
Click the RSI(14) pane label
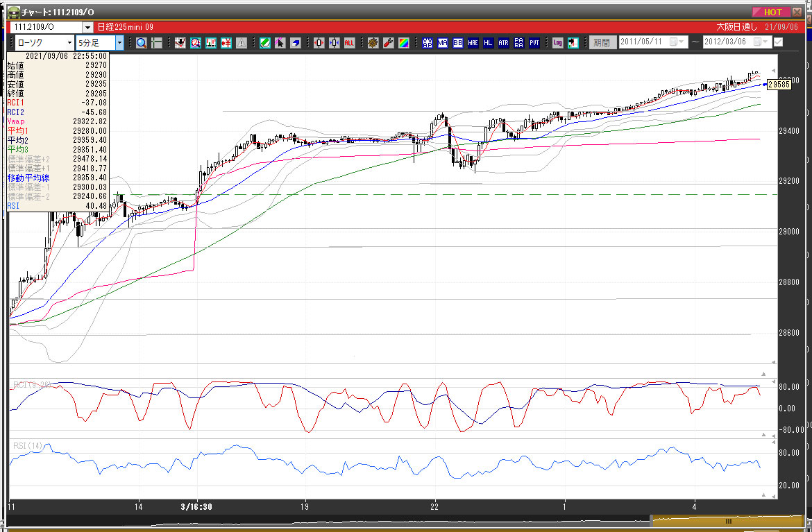click(28, 445)
